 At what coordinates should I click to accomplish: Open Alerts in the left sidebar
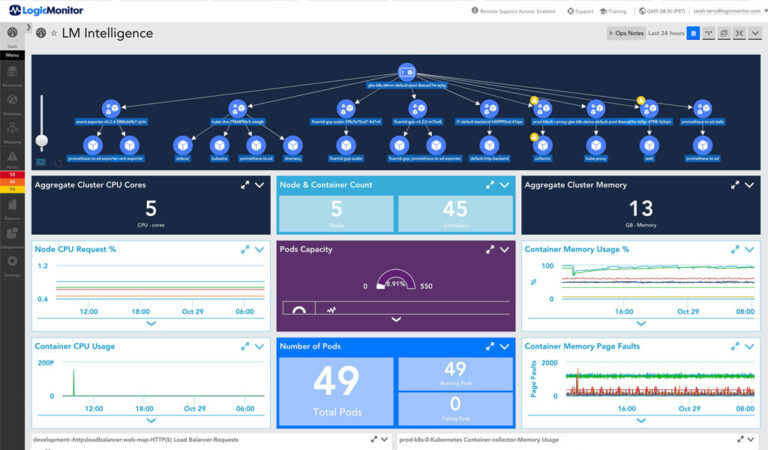point(12,161)
